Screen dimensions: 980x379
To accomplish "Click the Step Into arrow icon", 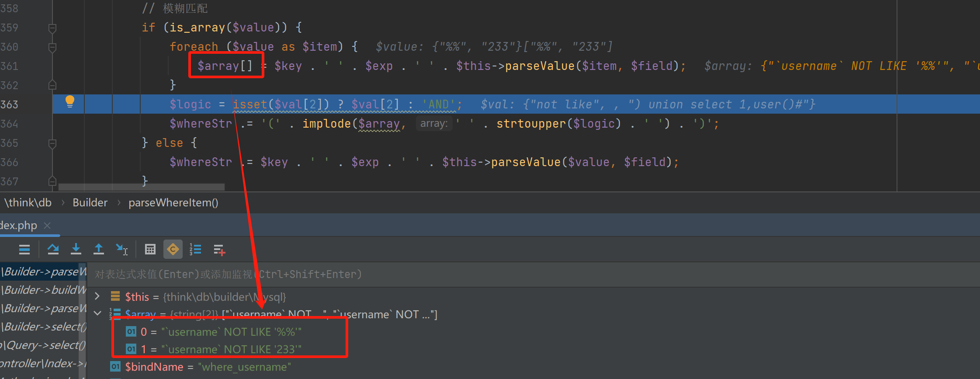I will point(76,249).
